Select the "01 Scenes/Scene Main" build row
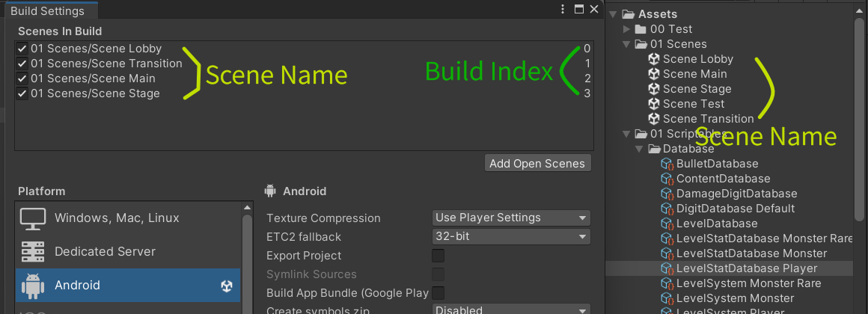Image resolution: width=868 pixels, height=314 pixels. coord(304,78)
